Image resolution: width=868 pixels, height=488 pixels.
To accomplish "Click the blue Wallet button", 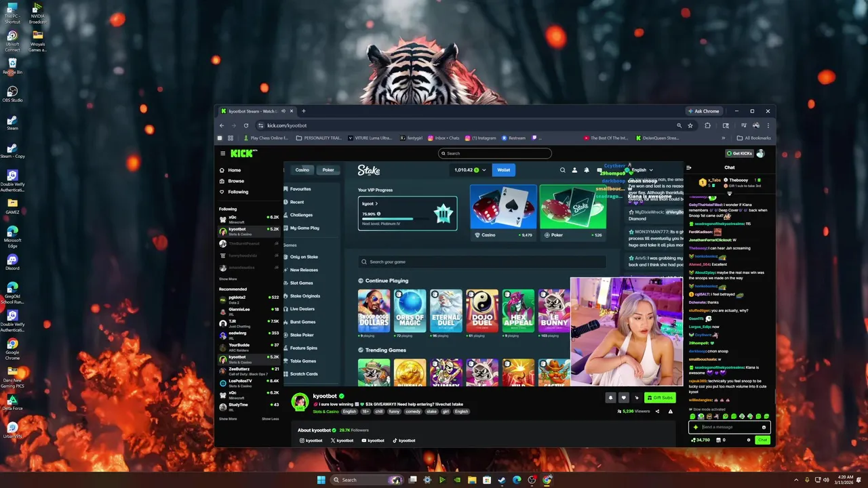I will [x=503, y=170].
